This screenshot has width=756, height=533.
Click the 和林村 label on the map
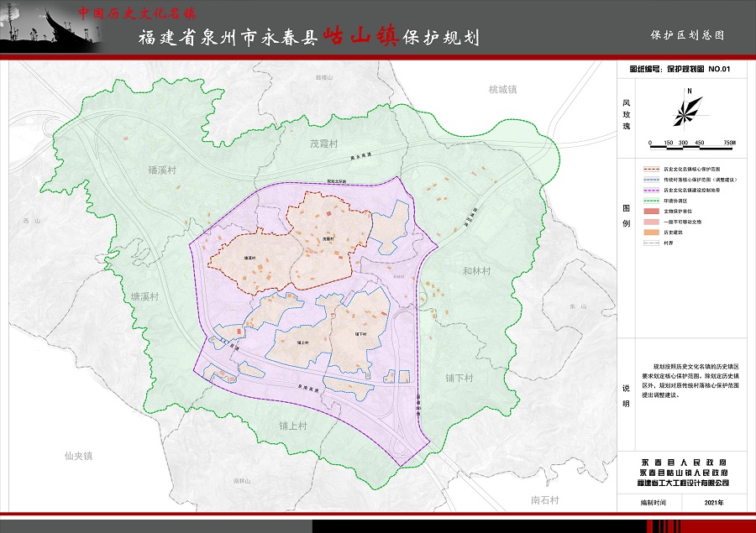(476, 271)
